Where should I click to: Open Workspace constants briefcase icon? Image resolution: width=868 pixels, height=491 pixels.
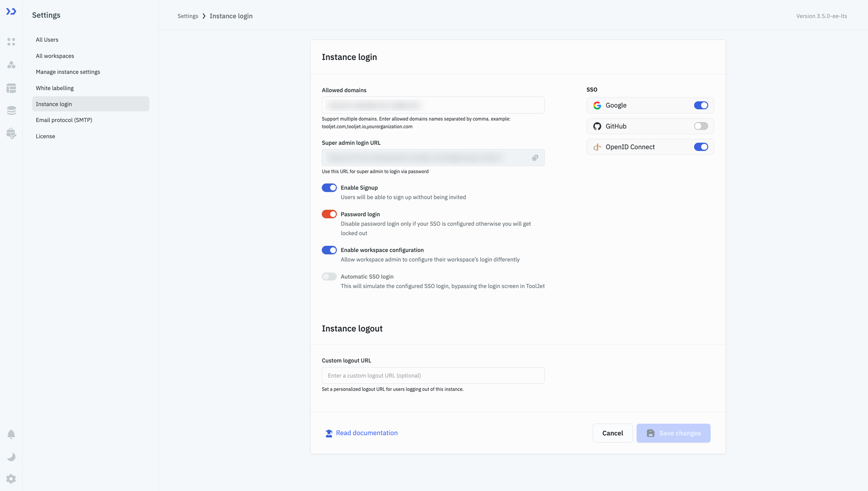click(11, 133)
